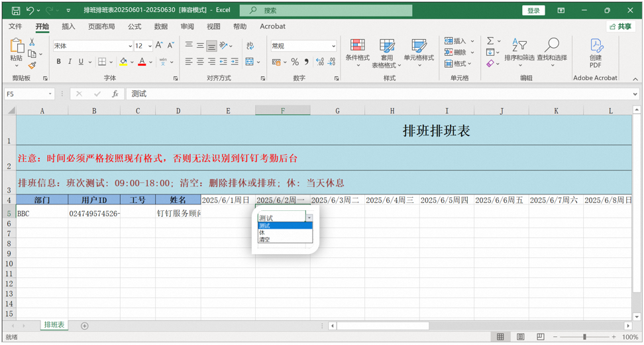
Task: Toggle Underline formatting
Action: click(x=81, y=62)
